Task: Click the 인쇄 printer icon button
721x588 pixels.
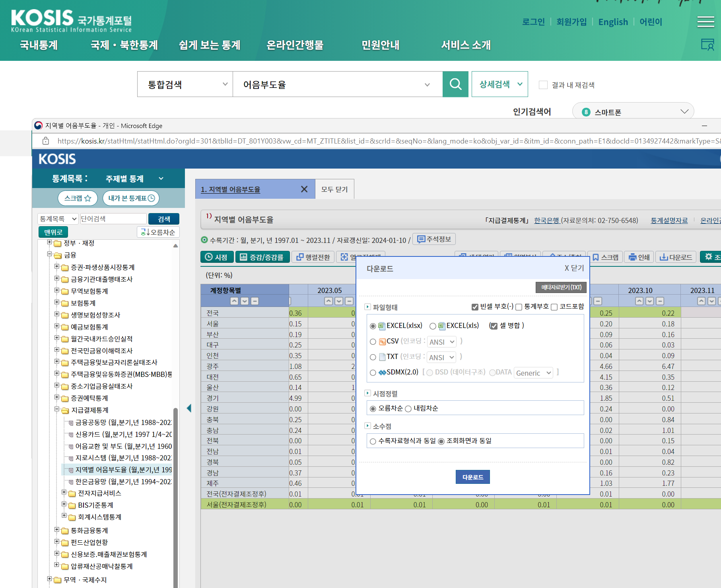Action: pos(639,257)
